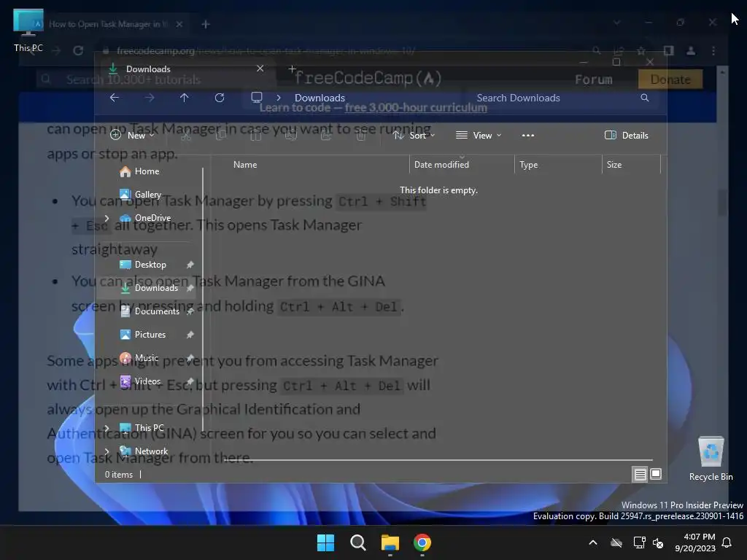The width and height of the screenshot is (747, 560).
Task: Open the volume icon in system tray
Action: click(x=659, y=542)
